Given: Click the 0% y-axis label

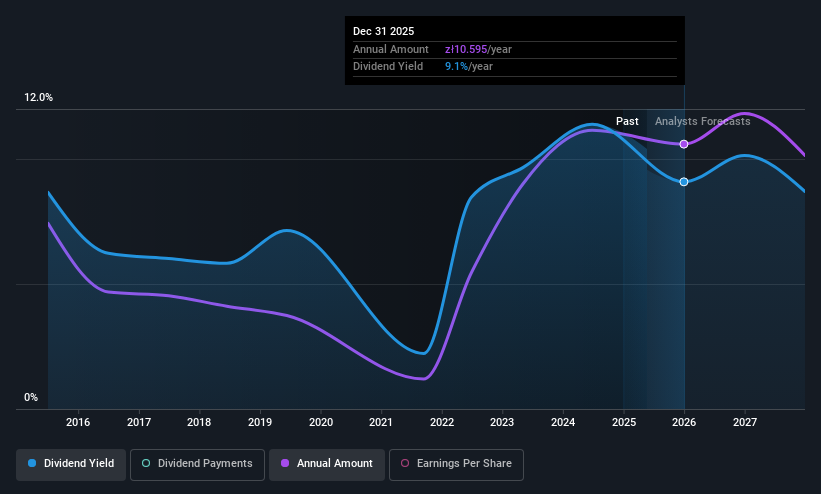Looking at the screenshot, I should tap(31, 398).
